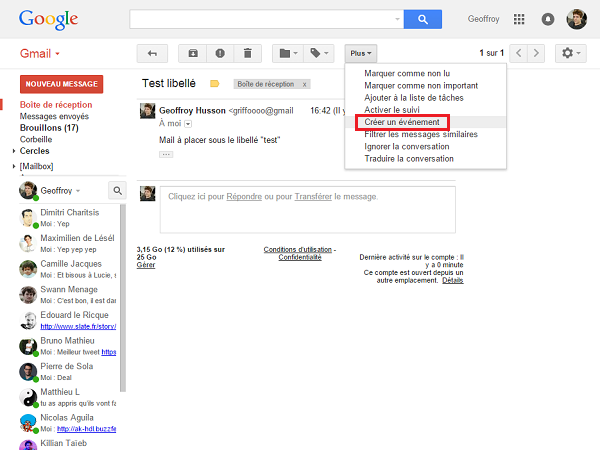Show trimmed content with ellipsis button
The image size is (600, 450).
[166, 154]
